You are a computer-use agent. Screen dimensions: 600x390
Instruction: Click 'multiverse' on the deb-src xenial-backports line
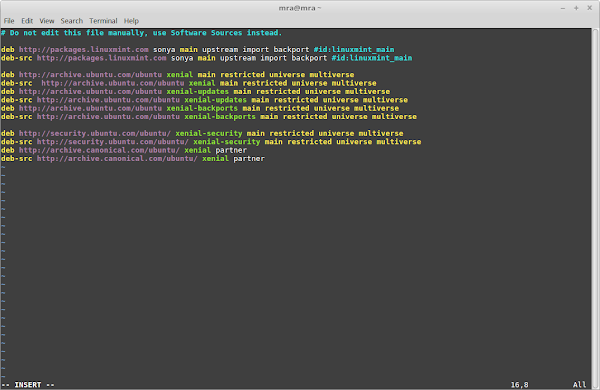point(394,117)
